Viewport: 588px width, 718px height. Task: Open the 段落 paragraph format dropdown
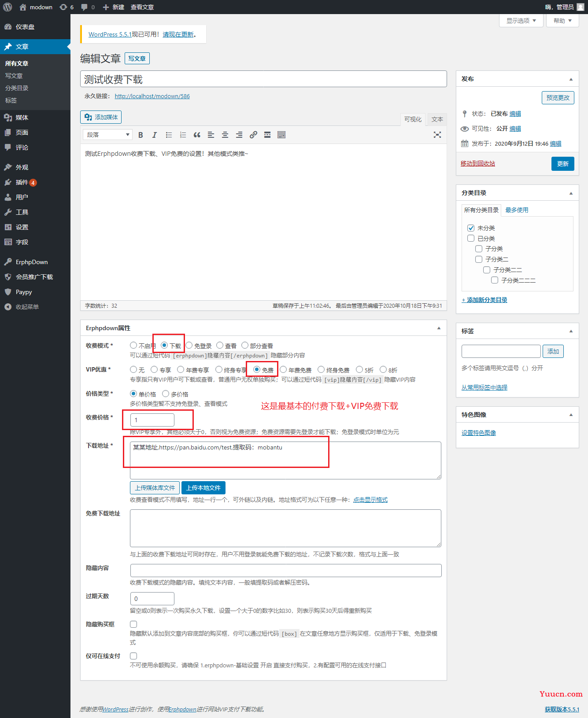(x=107, y=135)
